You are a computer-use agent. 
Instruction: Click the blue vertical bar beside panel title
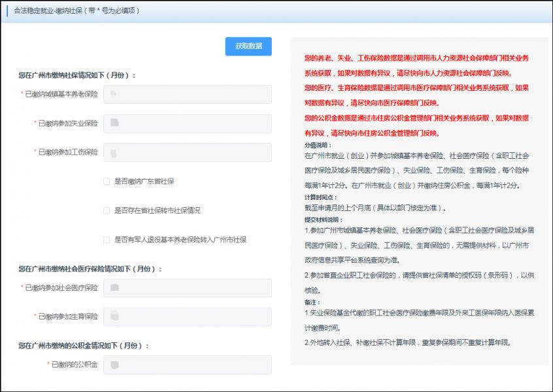(8, 12)
